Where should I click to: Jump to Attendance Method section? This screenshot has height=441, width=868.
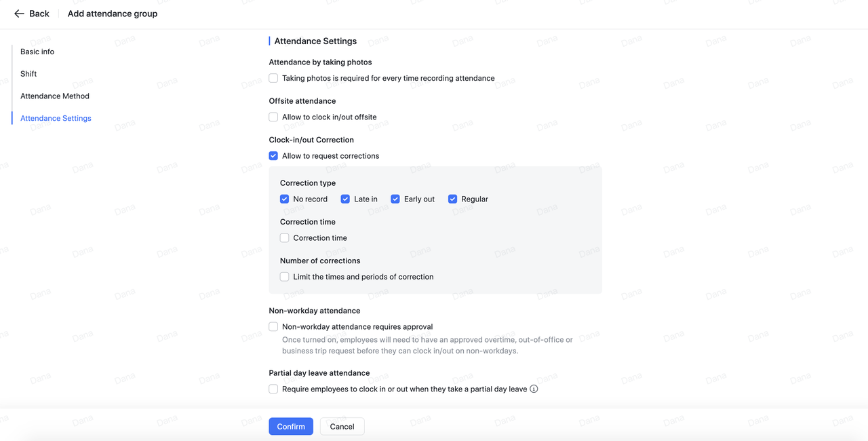point(55,96)
